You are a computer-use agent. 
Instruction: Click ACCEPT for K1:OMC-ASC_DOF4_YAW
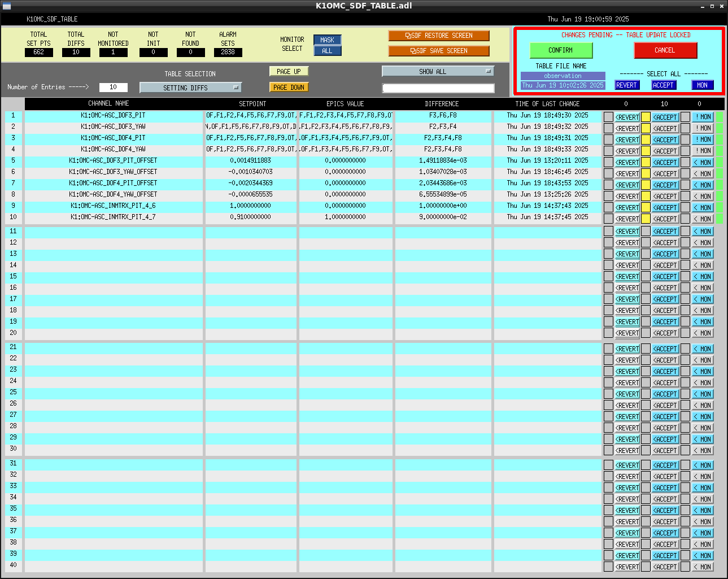[x=665, y=151]
